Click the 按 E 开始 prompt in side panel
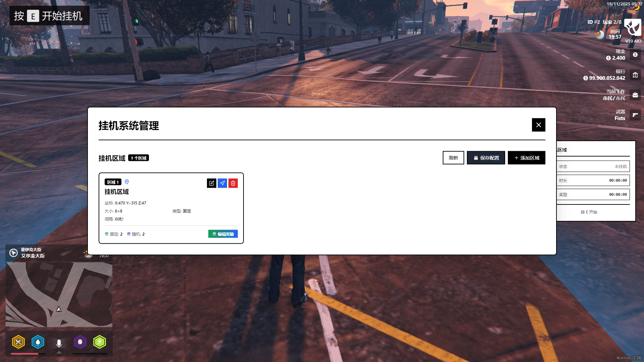 point(589,212)
